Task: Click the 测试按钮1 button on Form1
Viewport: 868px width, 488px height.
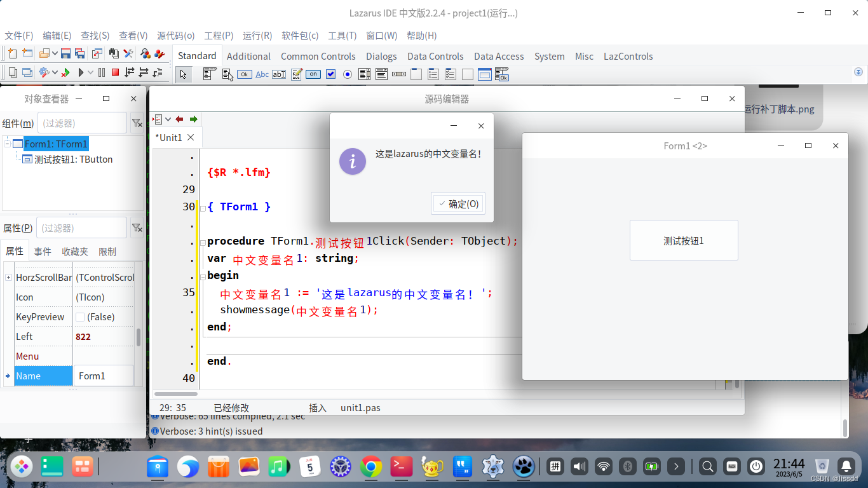Action: [684, 240]
